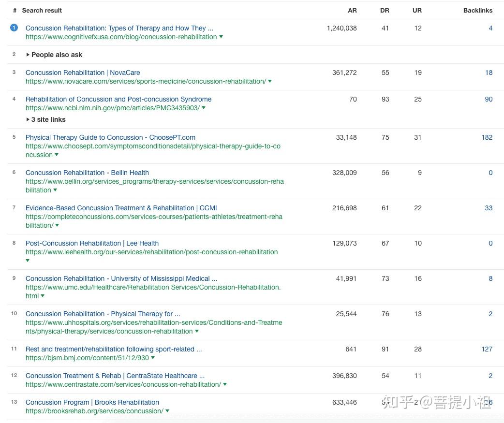Open the bjsm.bmj.com URL dropdown arrow
Viewport: 504px width, 423px height.
coord(153,358)
